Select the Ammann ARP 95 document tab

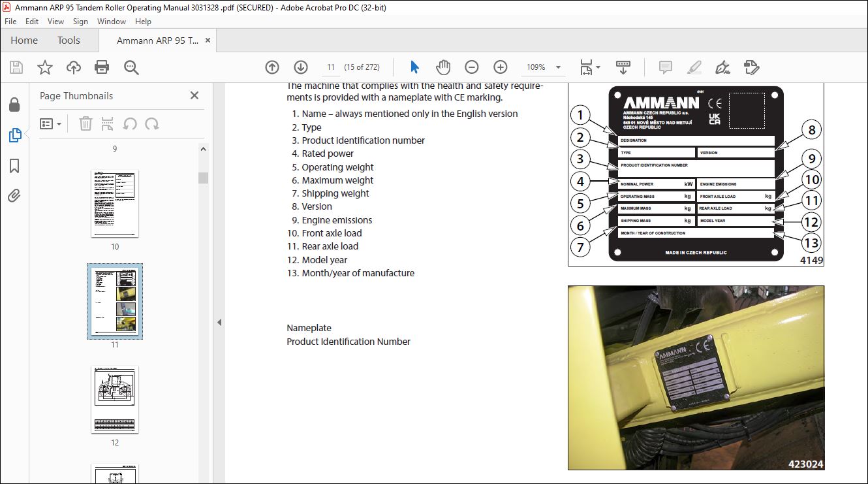pyautogui.click(x=158, y=40)
